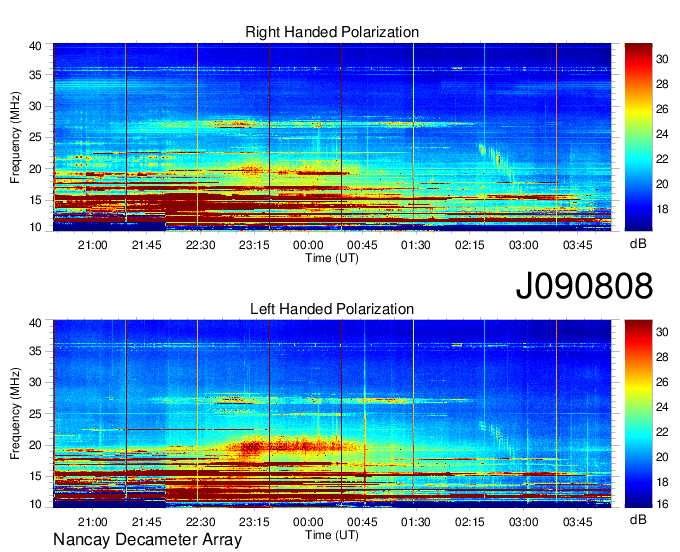Click the 03:45 tick on top time axis
The height and width of the screenshot is (552, 680).
pos(578,245)
